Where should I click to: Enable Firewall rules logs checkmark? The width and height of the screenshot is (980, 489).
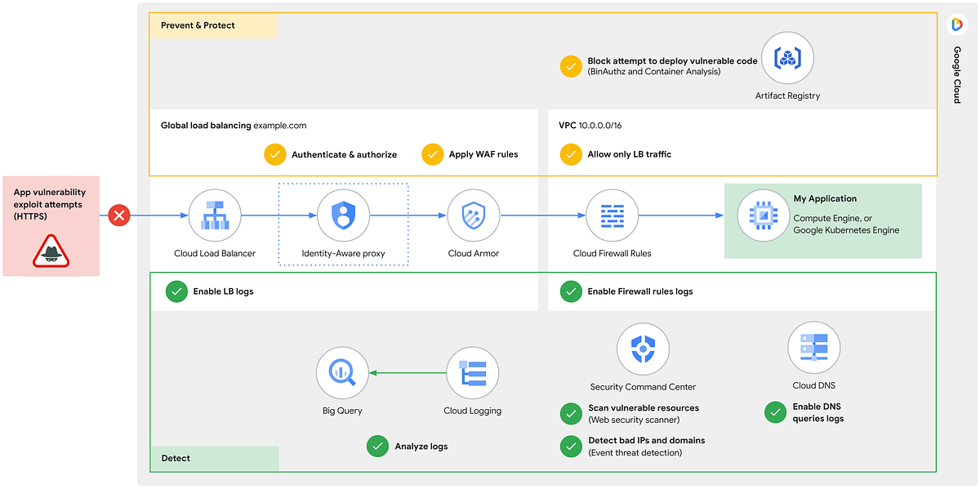[571, 291]
